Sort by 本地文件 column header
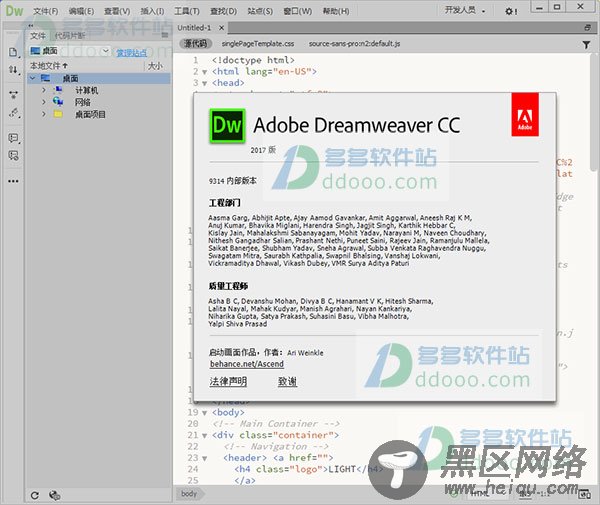The width and height of the screenshot is (600, 505). coord(49,66)
